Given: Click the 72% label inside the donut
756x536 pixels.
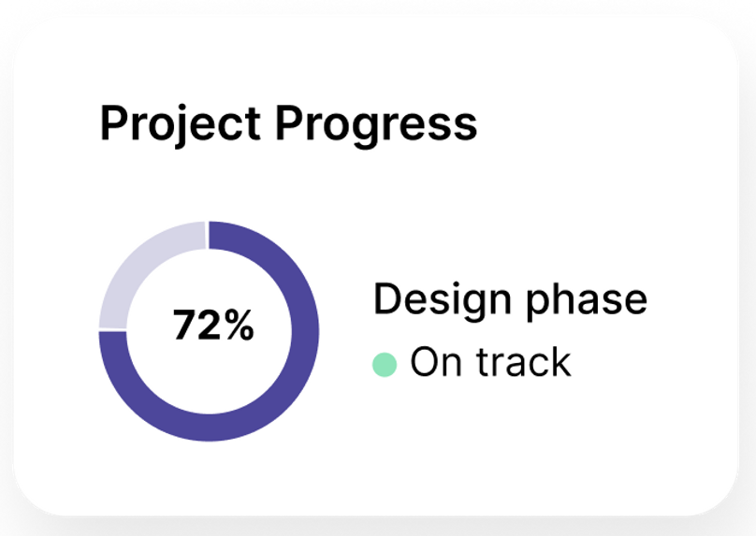Looking at the screenshot, I should click(x=213, y=326).
